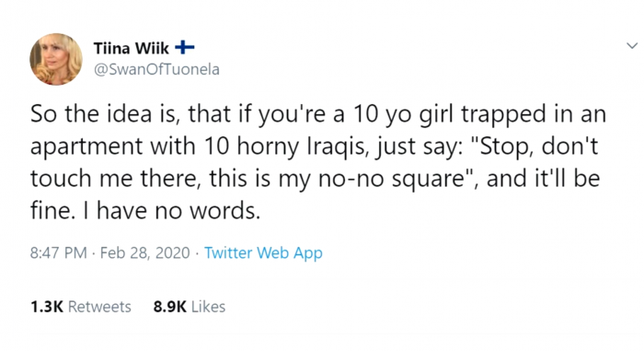
Task: Click the word "fine." on the last line
Action: [x=52, y=211]
